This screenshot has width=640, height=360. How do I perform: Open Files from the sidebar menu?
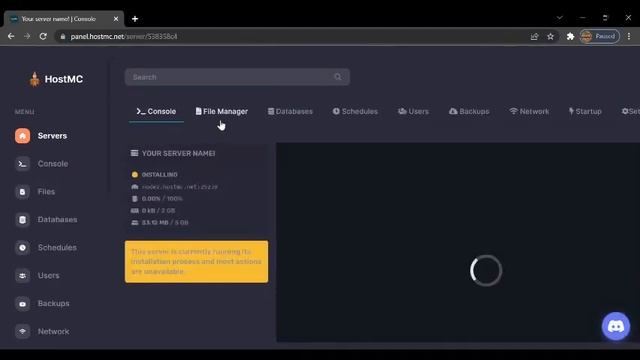(35, 192)
